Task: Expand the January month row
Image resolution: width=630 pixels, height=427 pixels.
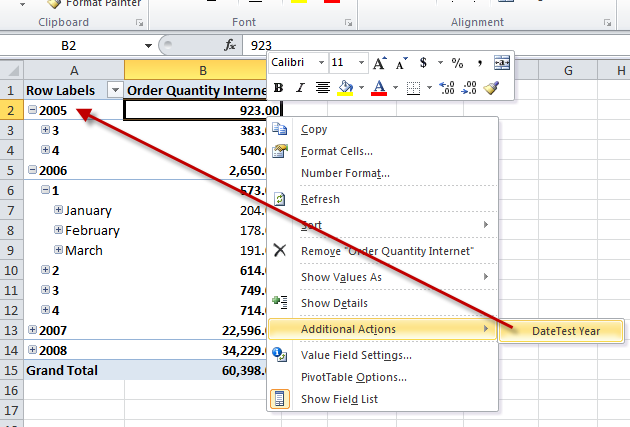Action: coord(58,210)
